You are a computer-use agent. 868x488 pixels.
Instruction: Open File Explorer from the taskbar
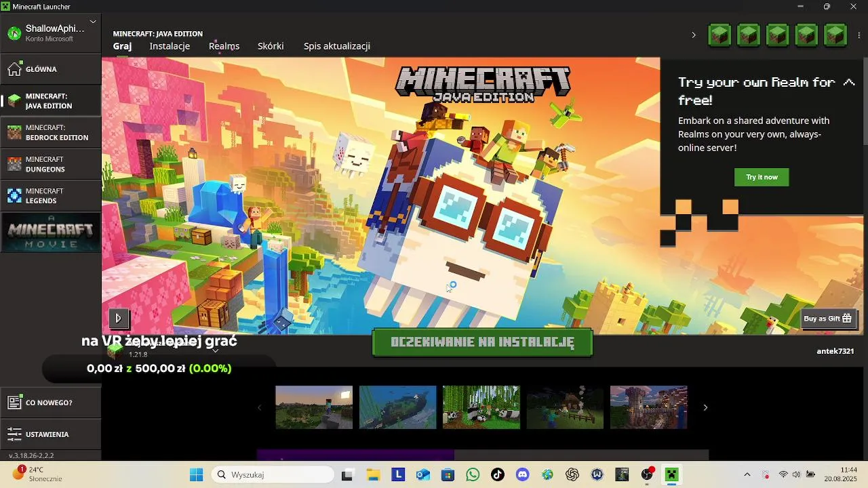373,474
